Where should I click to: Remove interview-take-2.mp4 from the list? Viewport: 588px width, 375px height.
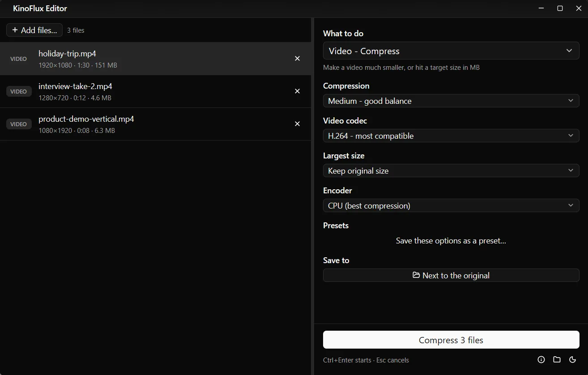297,91
